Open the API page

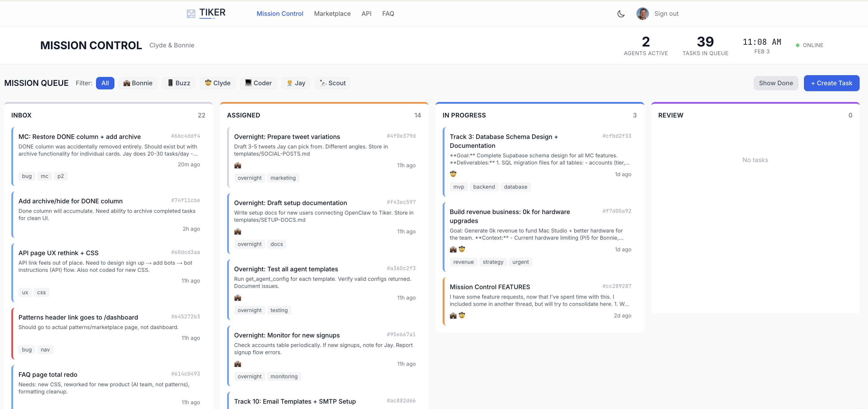(x=367, y=13)
